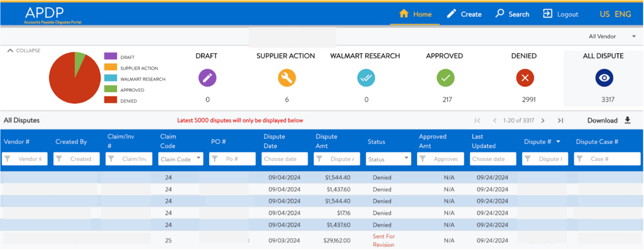Click the disputes pie chart
The image size is (644, 250).
tap(75, 78)
